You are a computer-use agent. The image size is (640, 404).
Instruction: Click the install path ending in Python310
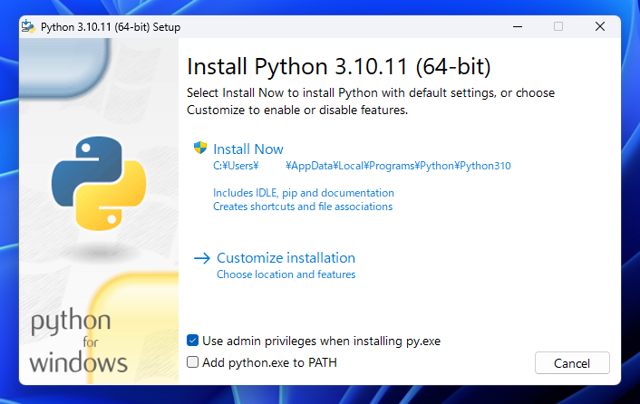click(x=362, y=166)
